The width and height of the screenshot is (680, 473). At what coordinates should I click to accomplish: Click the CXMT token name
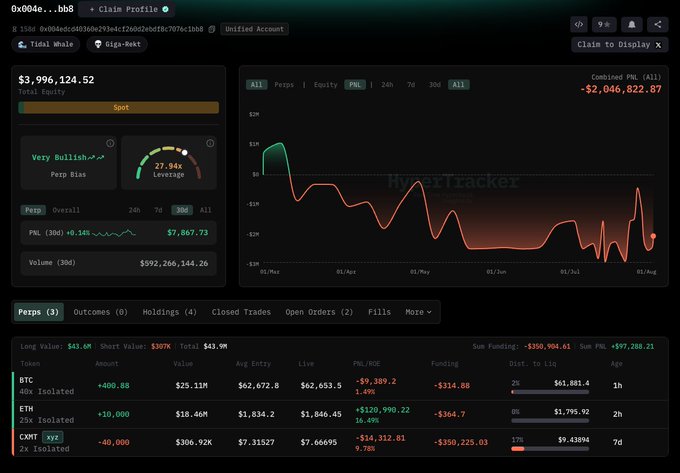[28, 437]
